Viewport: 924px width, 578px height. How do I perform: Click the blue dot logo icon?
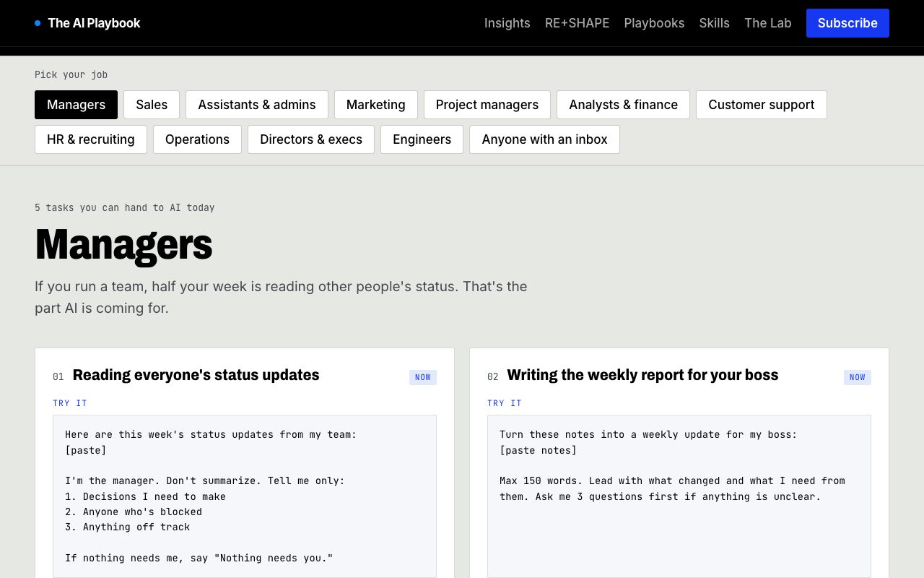coord(38,23)
